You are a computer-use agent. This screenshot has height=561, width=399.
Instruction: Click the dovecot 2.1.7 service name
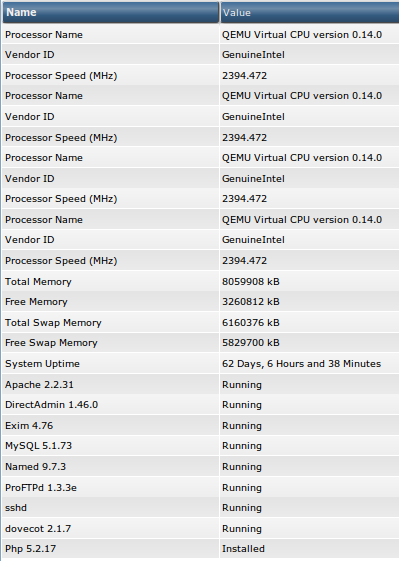(38, 528)
